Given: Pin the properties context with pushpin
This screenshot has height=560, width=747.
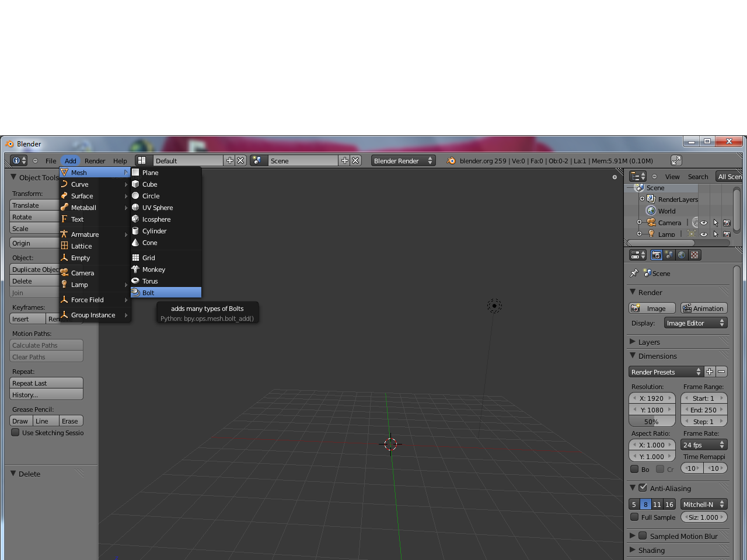Looking at the screenshot, I should 634,273.
